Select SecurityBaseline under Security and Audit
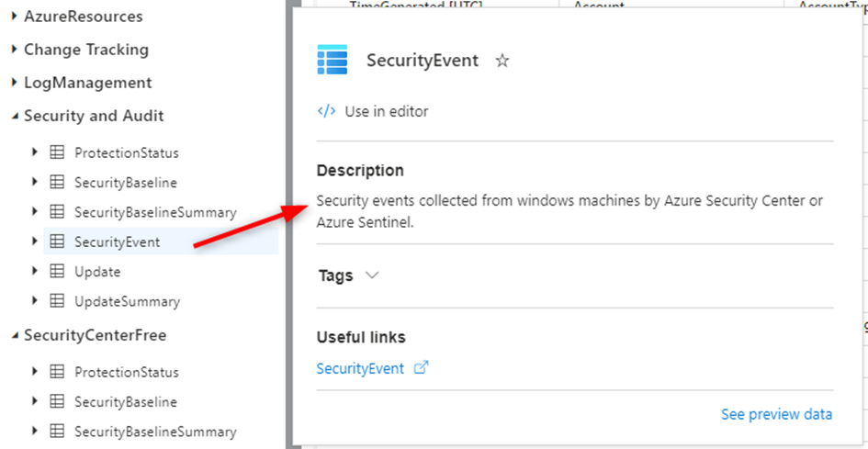 point(125,183)
